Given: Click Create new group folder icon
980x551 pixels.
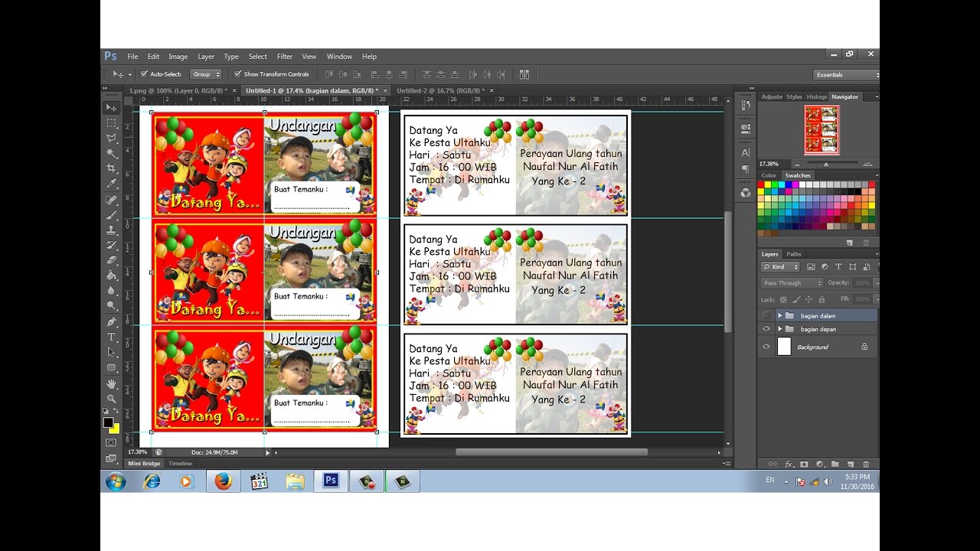Looking at the screenshot, I should (835, 464).
